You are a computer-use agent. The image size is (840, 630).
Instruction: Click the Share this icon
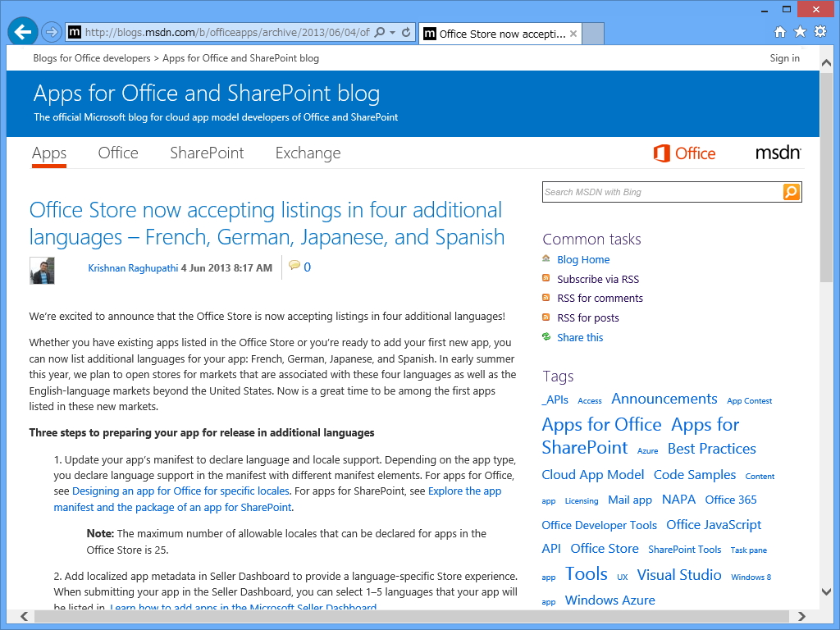point(546,337)
